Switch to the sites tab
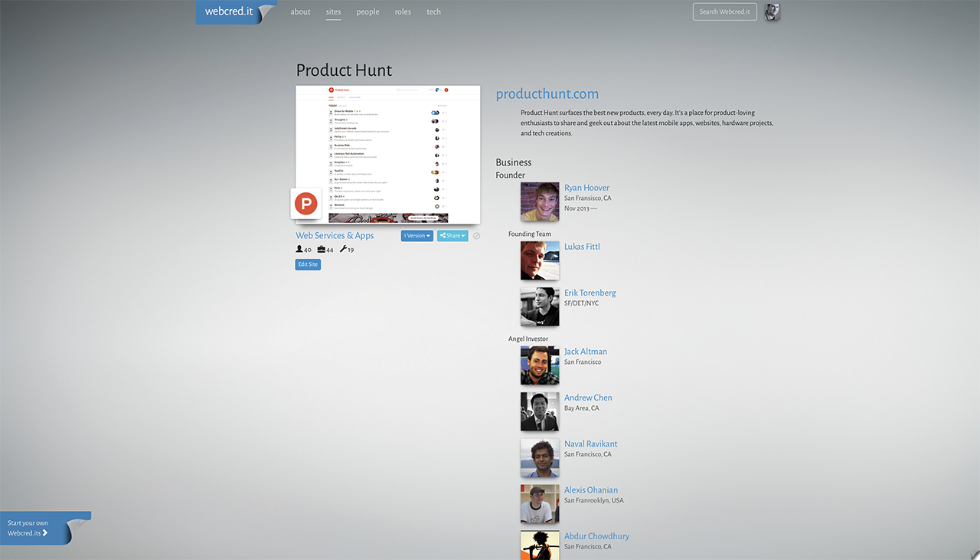 (x=333, y=11)
